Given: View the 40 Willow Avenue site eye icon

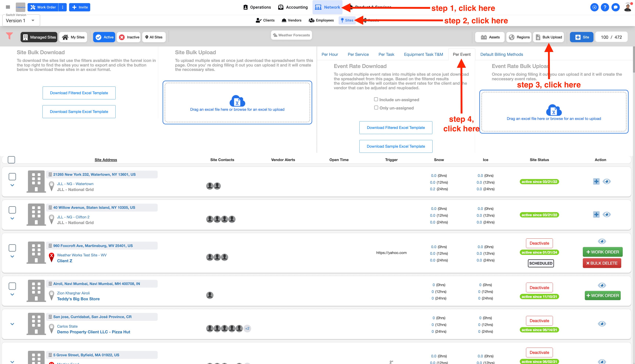Looking at the screenshot, I should tap(607, 215).
